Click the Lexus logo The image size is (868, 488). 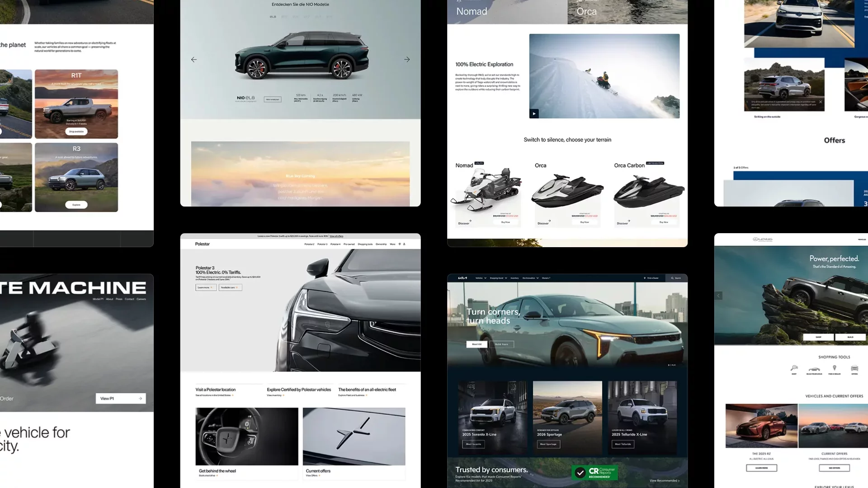763,239
